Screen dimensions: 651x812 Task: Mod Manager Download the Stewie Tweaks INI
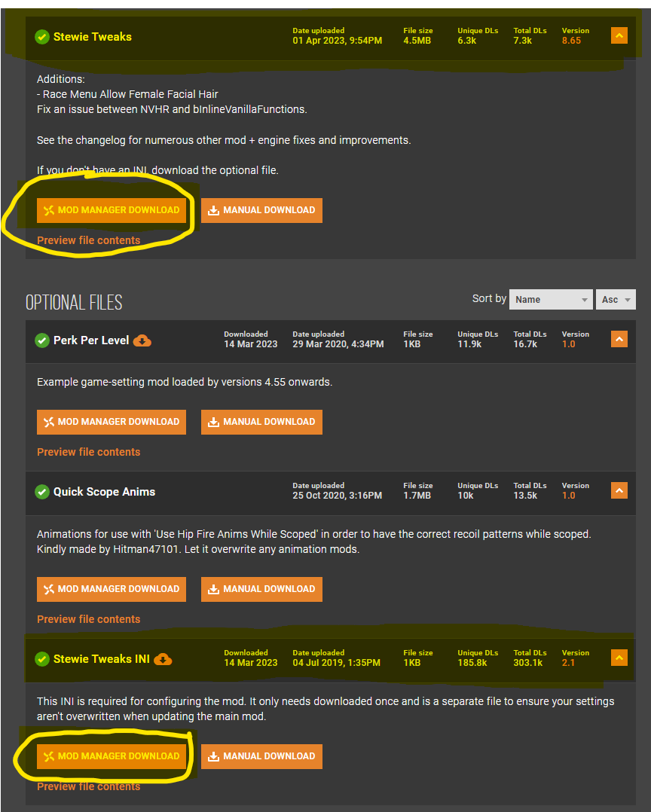[112, 756]
